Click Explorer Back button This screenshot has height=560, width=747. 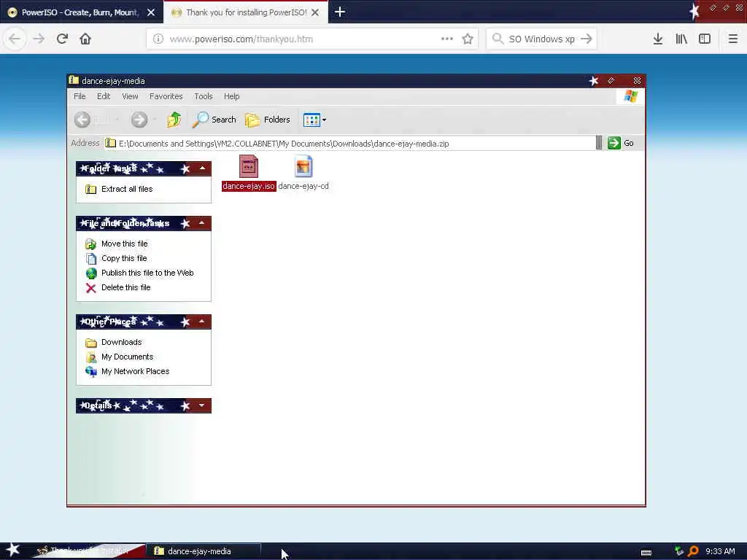[82, 120]
